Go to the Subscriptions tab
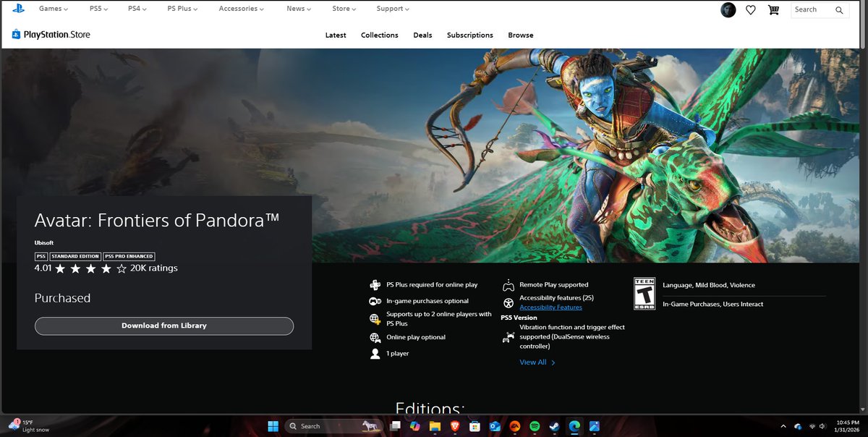Screen dimensions: 868x437 coord(470,35)
